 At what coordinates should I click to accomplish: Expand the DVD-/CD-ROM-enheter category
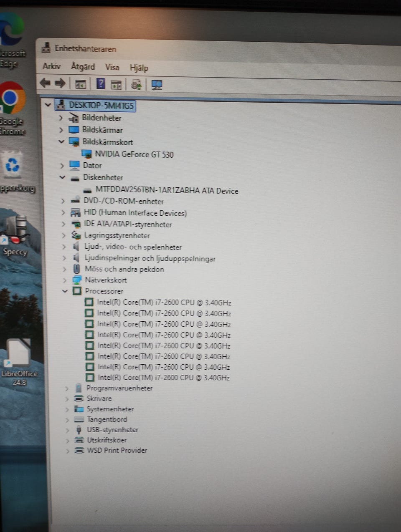click(x=63, y=201)
